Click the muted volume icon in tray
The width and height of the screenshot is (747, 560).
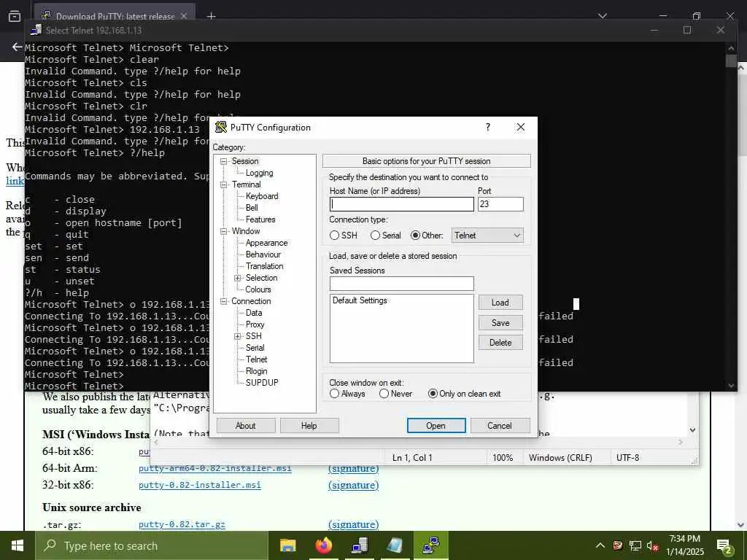[653, 545]
